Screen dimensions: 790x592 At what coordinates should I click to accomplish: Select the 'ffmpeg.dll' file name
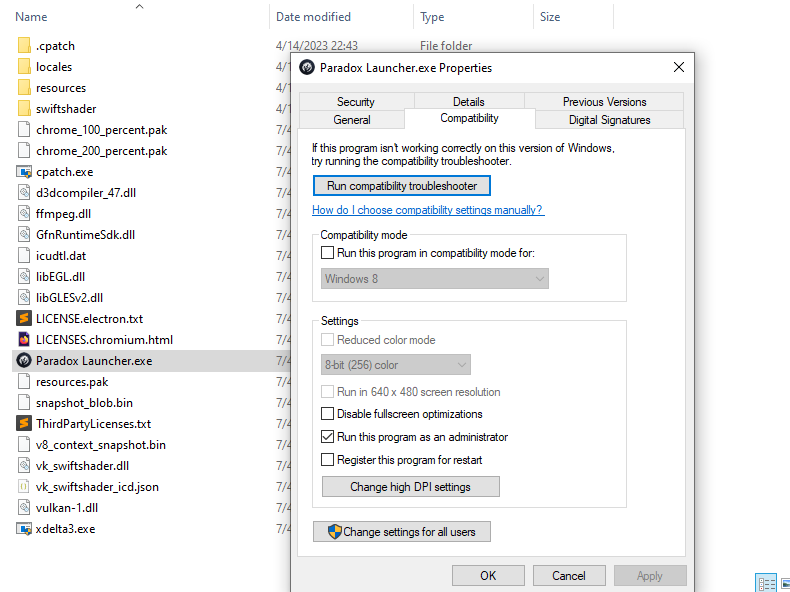(63, 214)
